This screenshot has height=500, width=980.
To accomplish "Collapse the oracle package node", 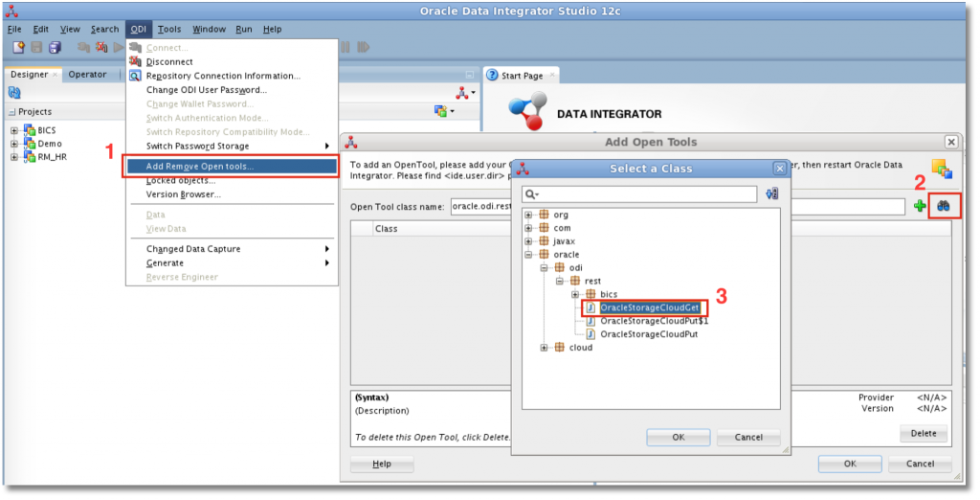I will click(528, 255).
